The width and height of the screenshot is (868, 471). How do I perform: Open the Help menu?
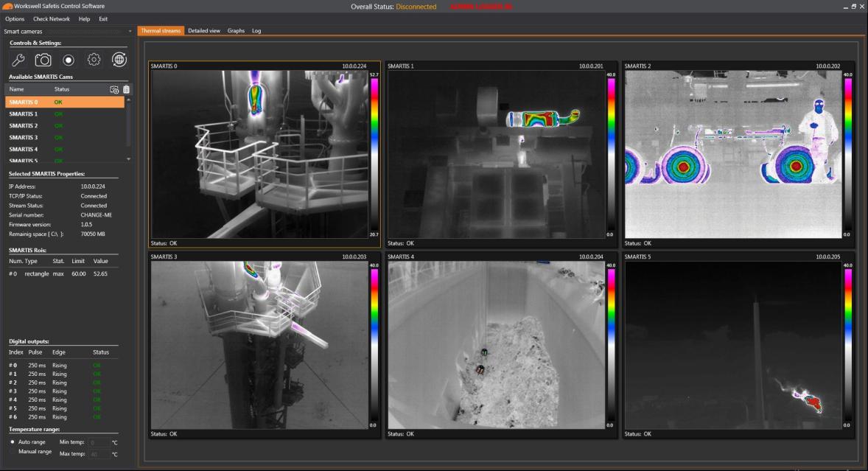(84, 19)
